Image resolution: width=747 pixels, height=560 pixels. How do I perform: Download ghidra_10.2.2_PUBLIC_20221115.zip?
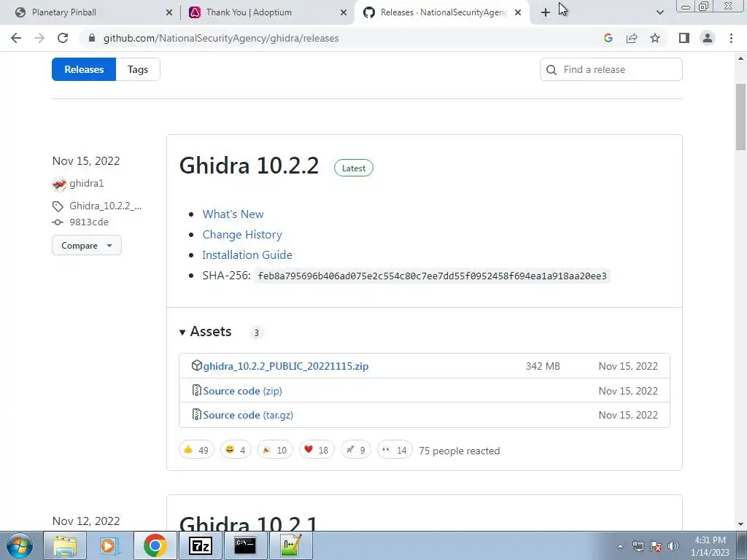coord(286,366)
